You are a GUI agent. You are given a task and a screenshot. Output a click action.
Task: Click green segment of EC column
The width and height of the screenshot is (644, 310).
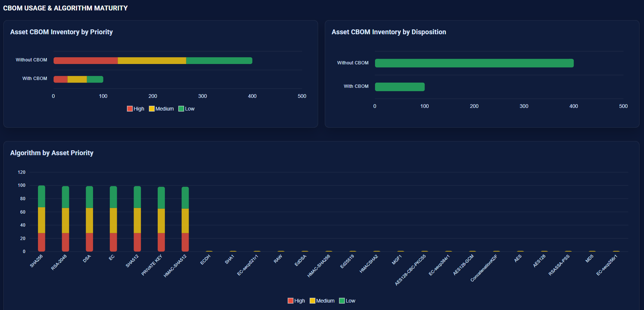coord(113,197)
